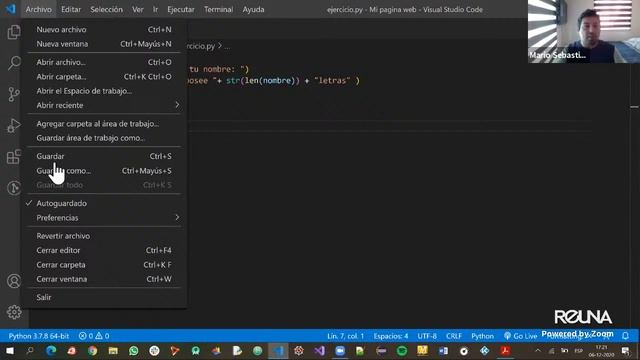Screen dimensions: 640x360
Task: Open Source Control view icon
Action: click(x=13, y=94)
